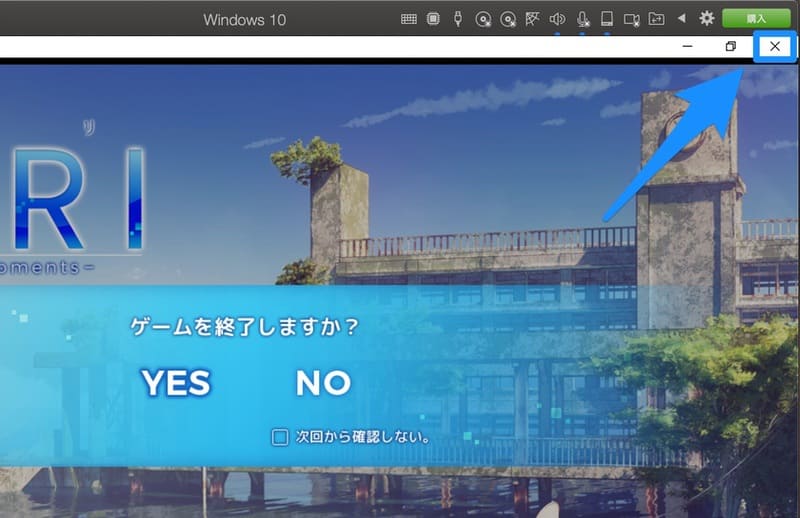Viewport: 800px width, 518px height.
Task: Open the CPU chip status icon
Action: pyautogui.click(x=433, y=19)
